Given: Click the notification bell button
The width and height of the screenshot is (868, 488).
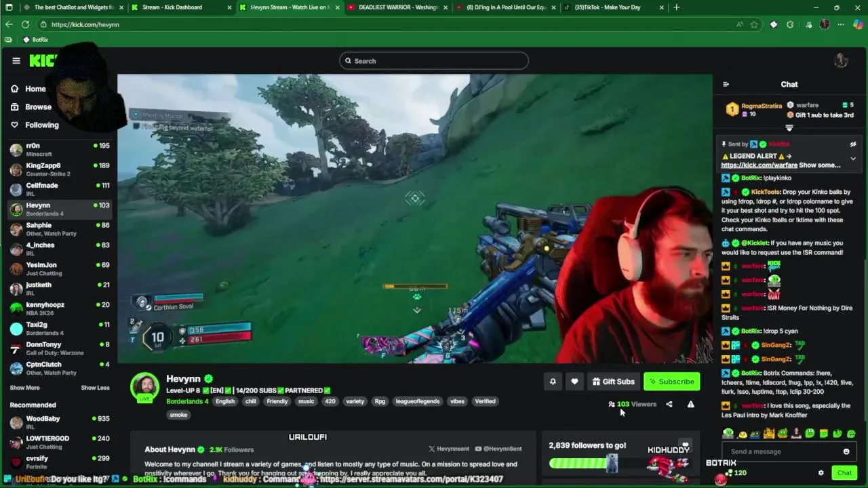Looking at the screenshot, I should 553,382.
